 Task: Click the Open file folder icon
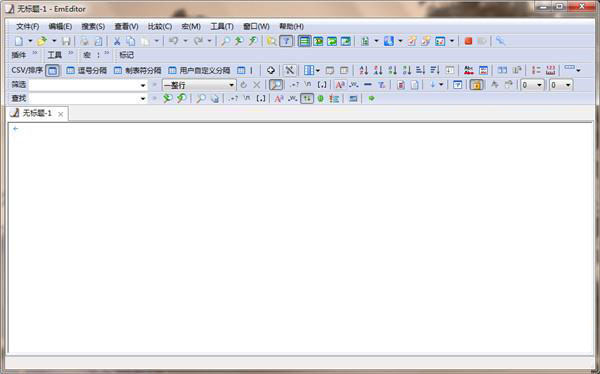(42, 41)
